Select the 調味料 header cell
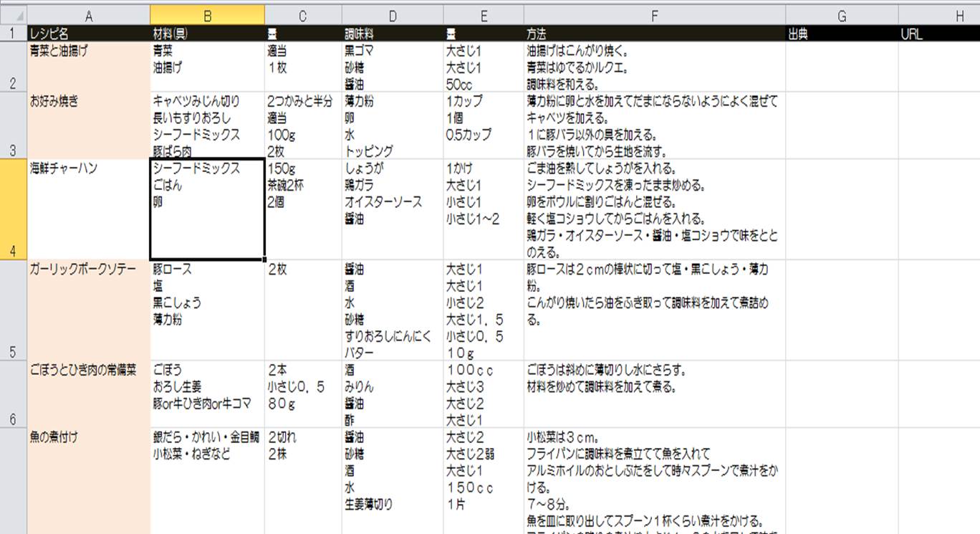 tap(393, 34)
